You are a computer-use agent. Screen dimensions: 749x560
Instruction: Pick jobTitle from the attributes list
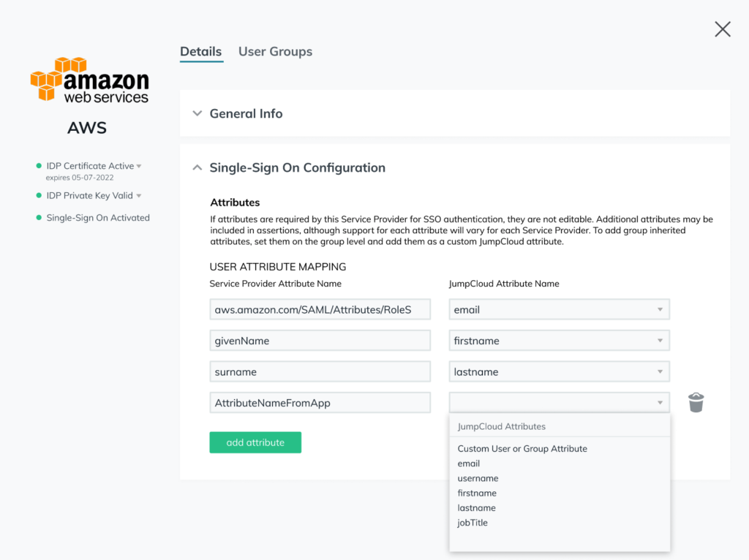tap(473, 523)
